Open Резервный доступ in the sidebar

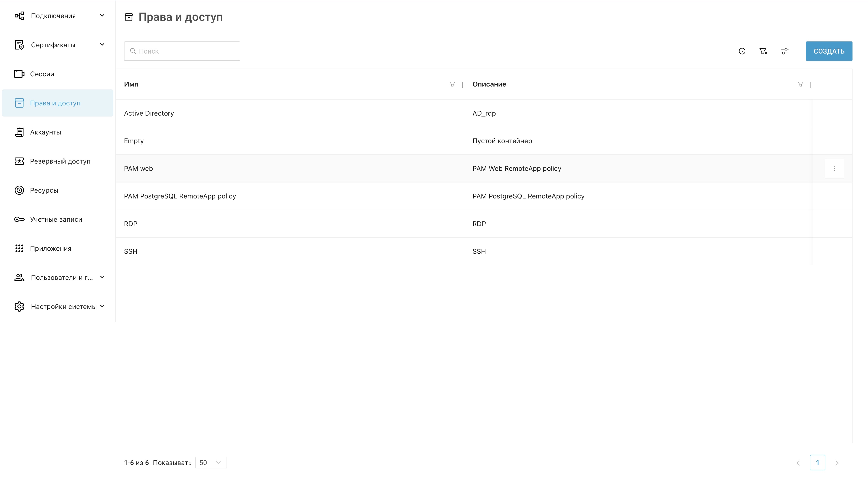point(60,161)
